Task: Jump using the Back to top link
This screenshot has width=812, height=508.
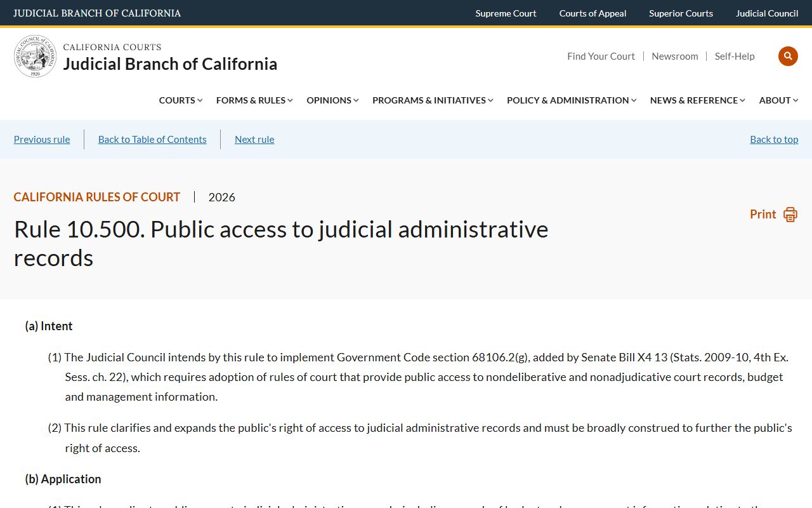Action: pyautogui.click(x=774, y=139)
